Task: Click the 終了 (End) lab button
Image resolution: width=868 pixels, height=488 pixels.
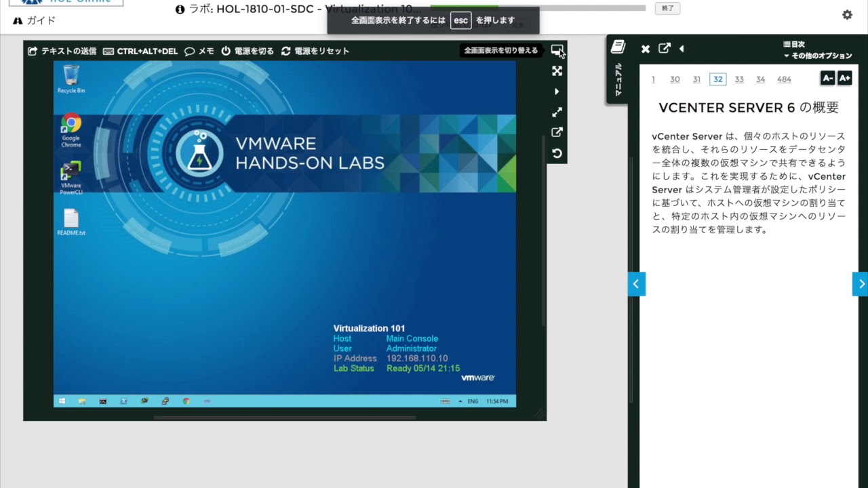Action: tap(667, 8)
